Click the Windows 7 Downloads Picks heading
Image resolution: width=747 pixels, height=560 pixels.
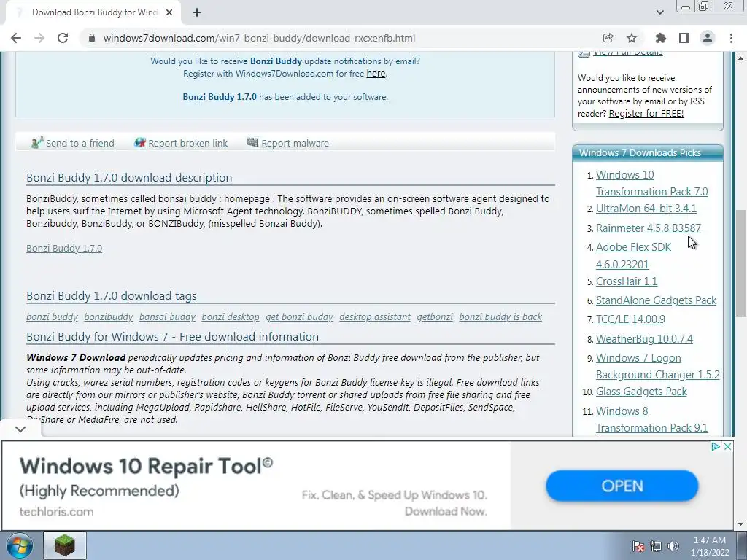(640, 153)
